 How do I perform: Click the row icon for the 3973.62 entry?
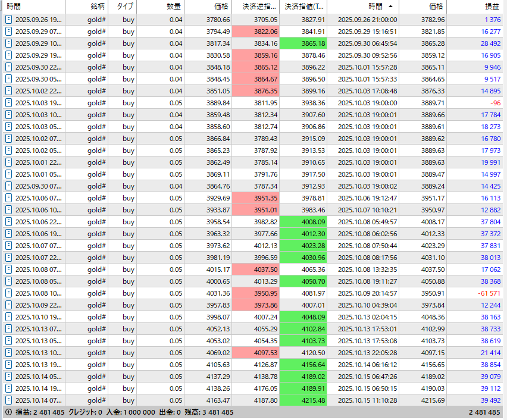[9, 246]
